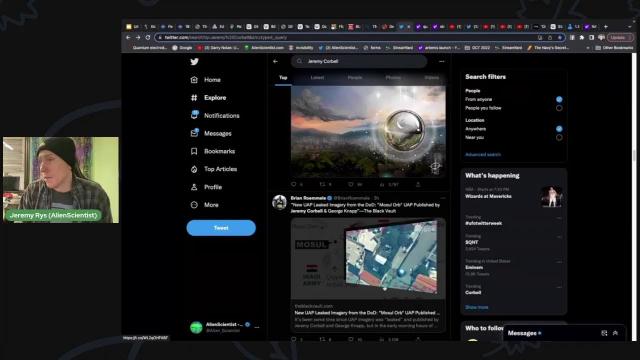This screenshot has height=360, width=640.
Task: Switch to the People search tab
Action: click(355, 78)
